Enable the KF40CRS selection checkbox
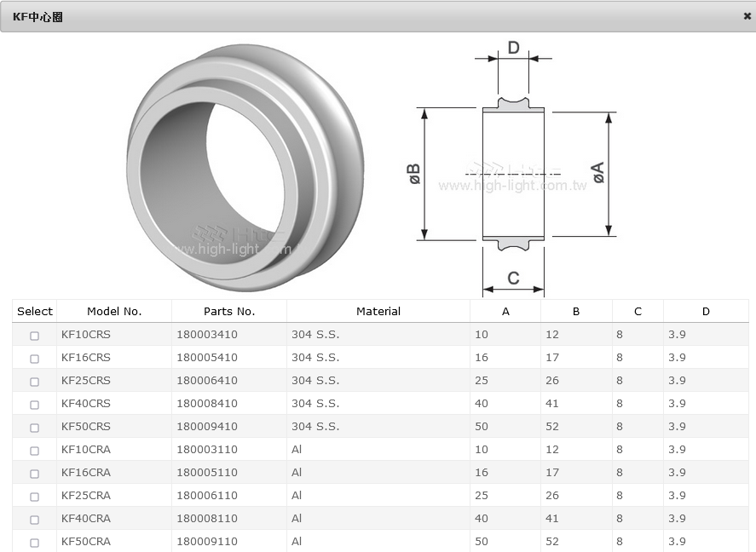Screen dimensions: 756x552 [x=34, y=405]
